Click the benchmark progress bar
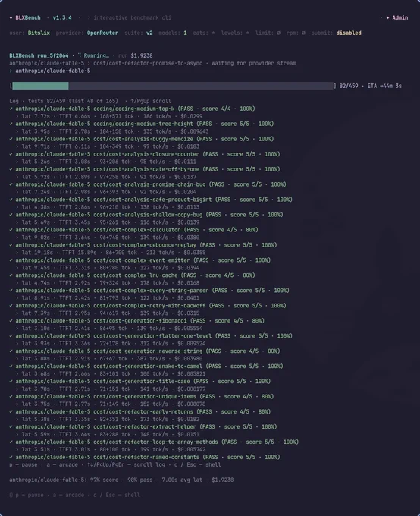420x516 pixels. pos(173,86)
